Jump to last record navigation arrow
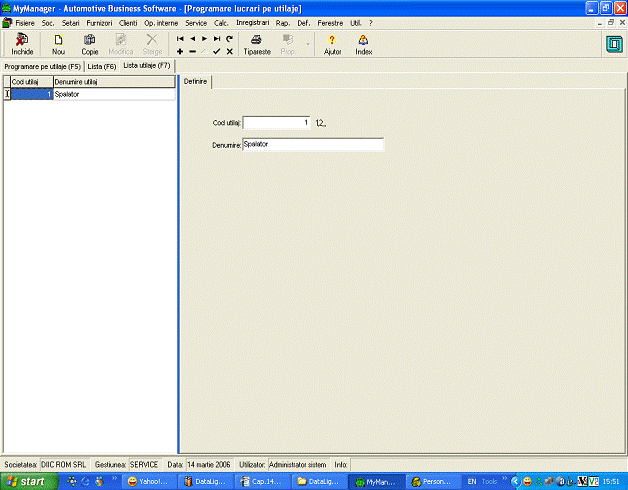 click(217, 38)
